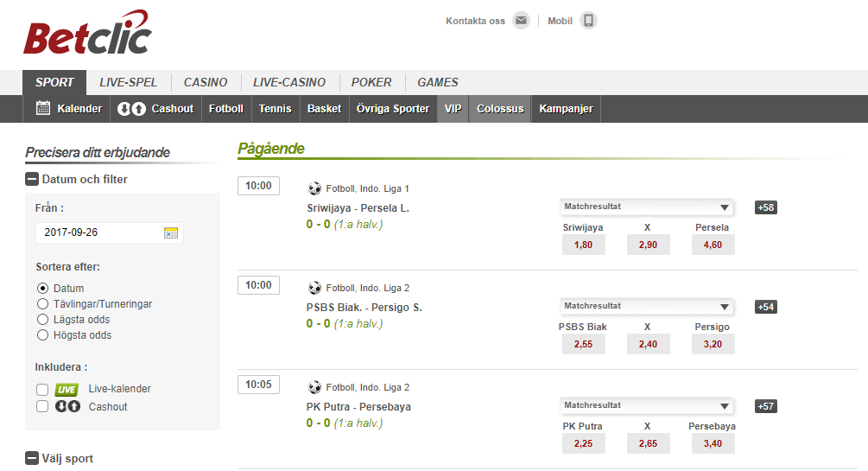This screenshot has width=868, height=471.
Task: Open Fotboll in the sports navbar
Action: (226, 109)
